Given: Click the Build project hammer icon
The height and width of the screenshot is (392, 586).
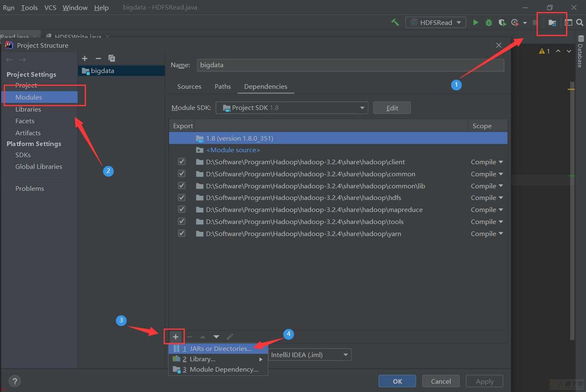Looking at the screenshot, I should click(395, 22).
